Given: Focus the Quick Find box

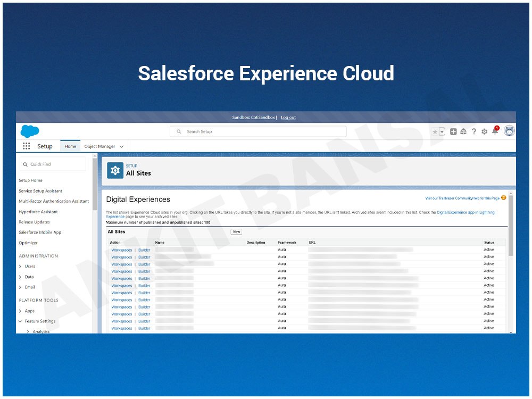Looking at the screenshot, I should coord(53,164).
